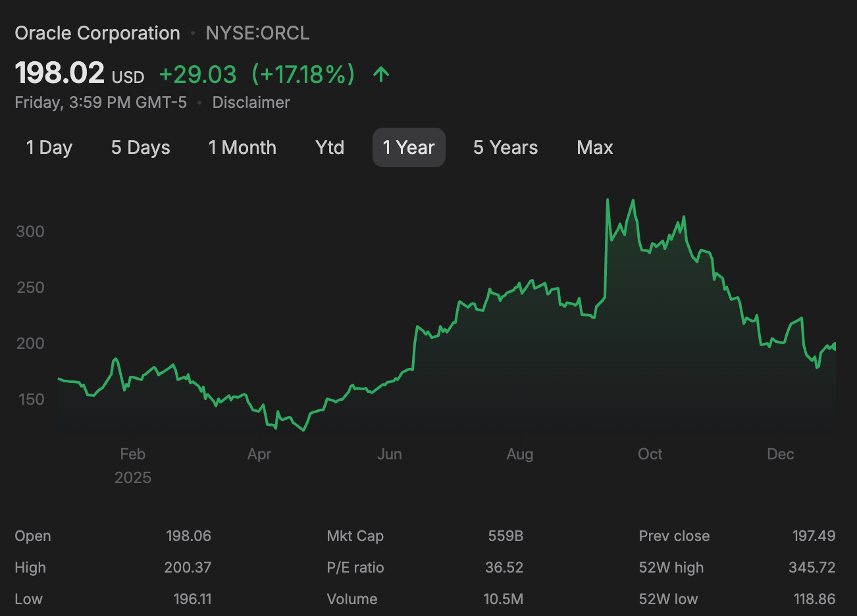This screenshot has height=616, width=857.
Task: Click the 250 price axis label
Action: click(30, 287)
